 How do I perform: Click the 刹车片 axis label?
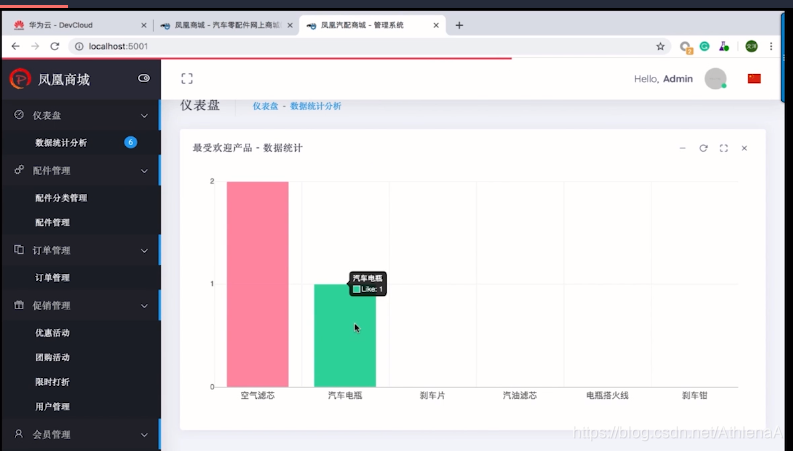click(x=432, y=395)
